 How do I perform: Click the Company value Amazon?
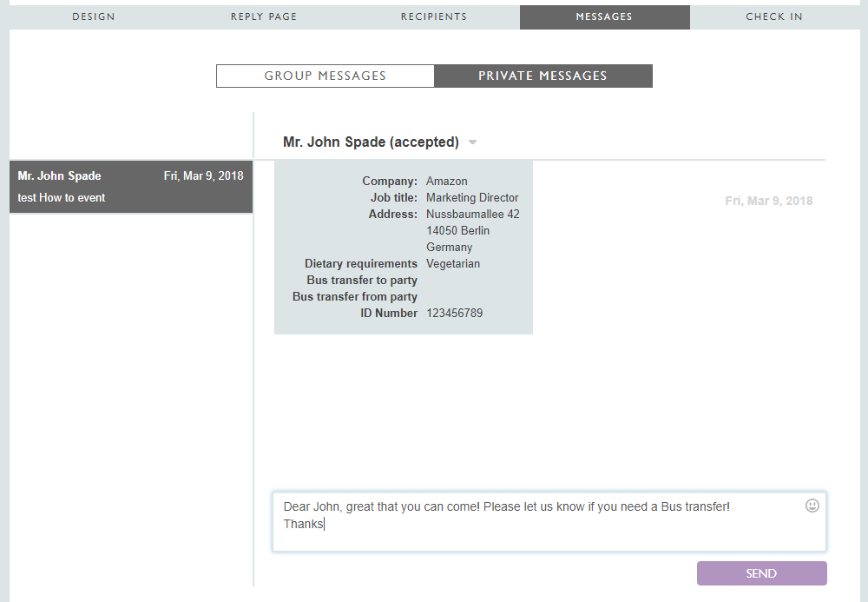click(446, 182)
